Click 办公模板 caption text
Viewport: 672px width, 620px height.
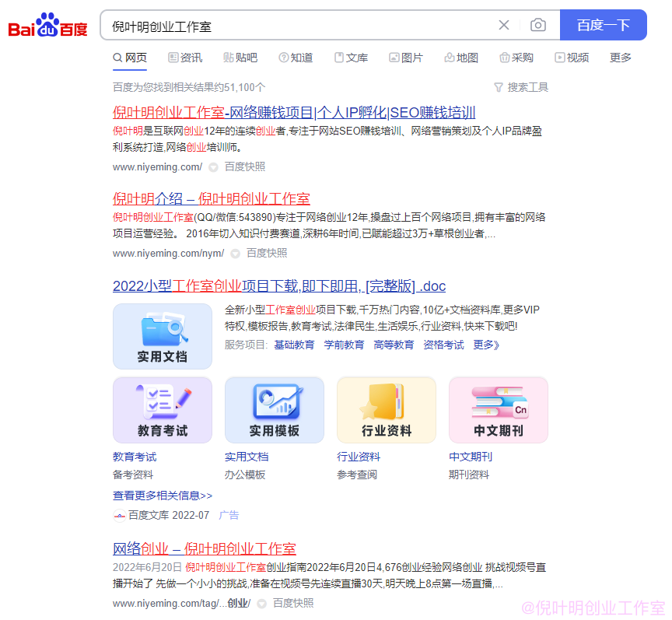pos(245,475)
